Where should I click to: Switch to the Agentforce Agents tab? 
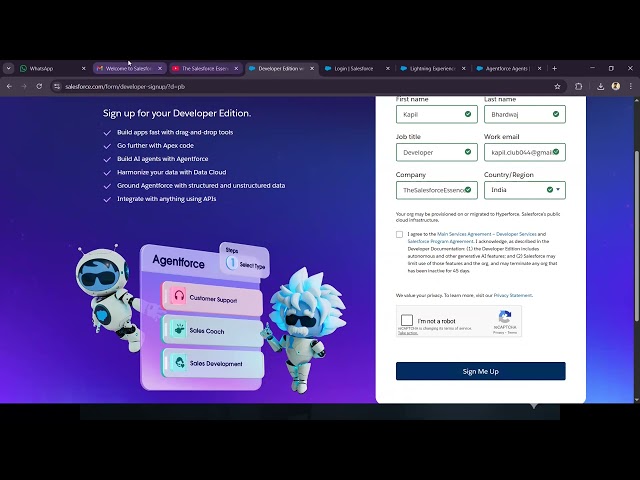click(x=509, y=69)
